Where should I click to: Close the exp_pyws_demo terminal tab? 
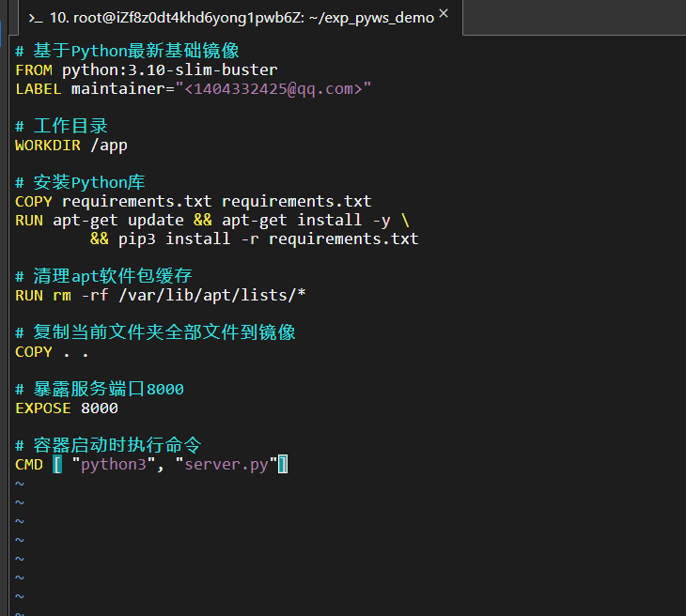(444, 13)
